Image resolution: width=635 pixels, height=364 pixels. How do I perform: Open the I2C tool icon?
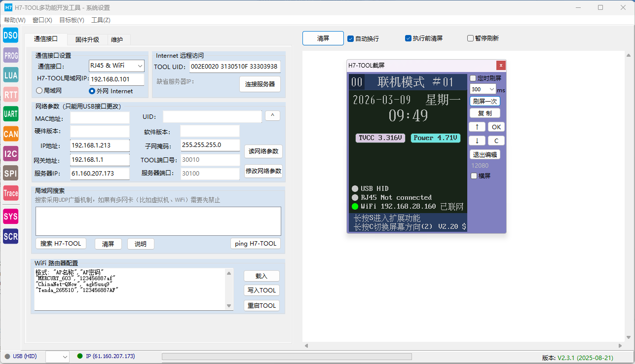point(10,153)
